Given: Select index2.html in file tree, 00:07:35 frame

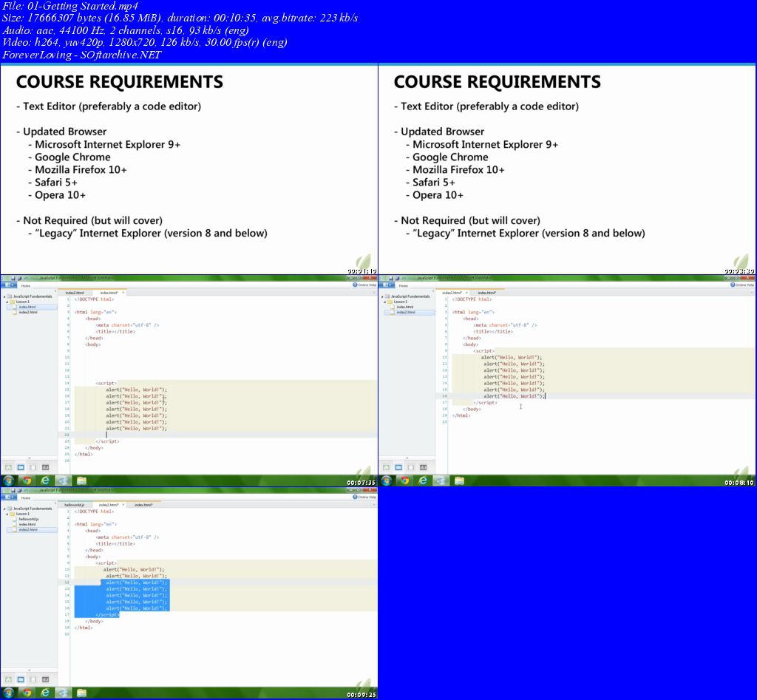Looking at the screenshot, I should pyautogui.click(x=28, y=313).
